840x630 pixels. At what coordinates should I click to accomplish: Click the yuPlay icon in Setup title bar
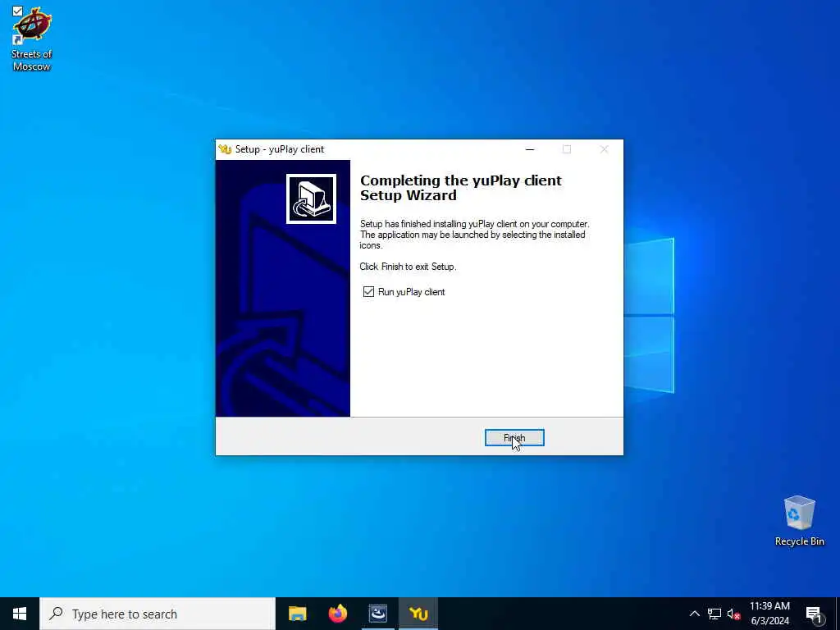coord(225,149)
